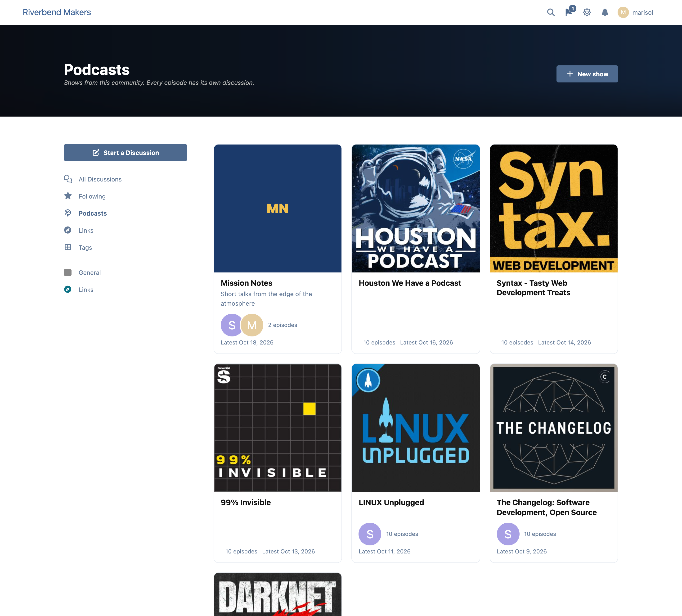Click the Tags grid icon

click(68, 247)
